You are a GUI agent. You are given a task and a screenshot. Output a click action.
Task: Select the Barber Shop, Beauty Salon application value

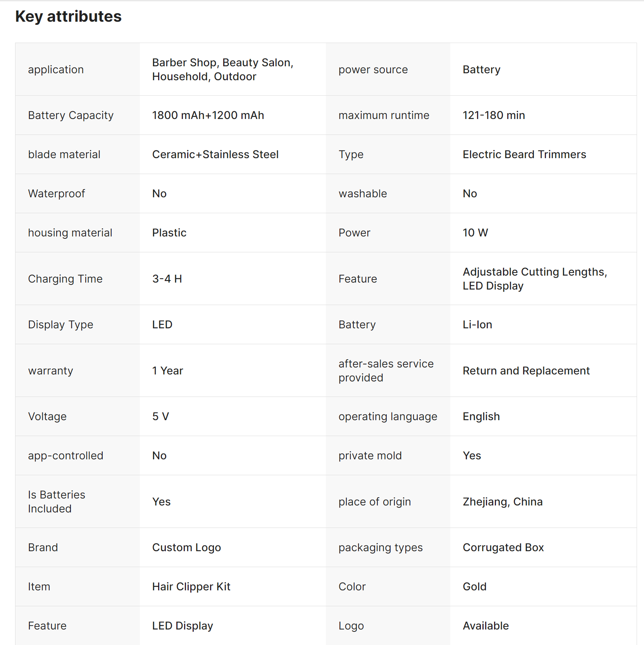(x=222, y=69)
